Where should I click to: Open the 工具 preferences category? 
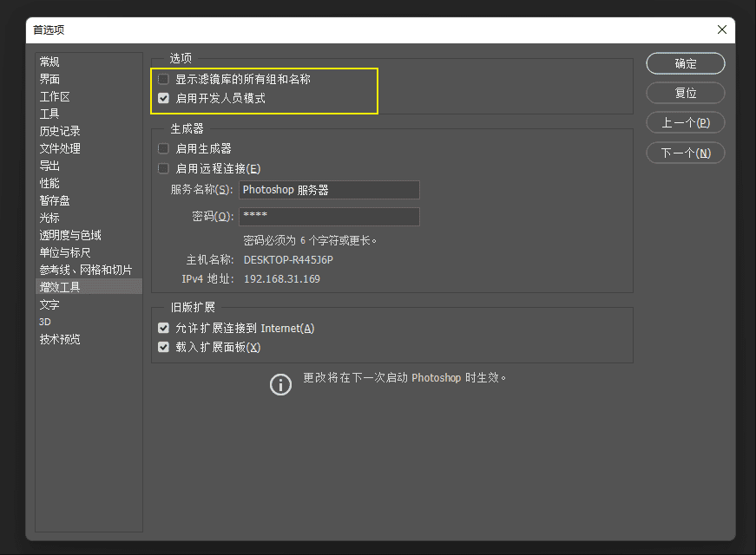pos(89,114)
